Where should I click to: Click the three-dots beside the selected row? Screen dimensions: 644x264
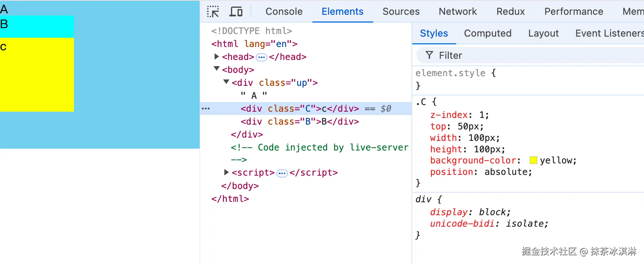(x=206, y=108)
